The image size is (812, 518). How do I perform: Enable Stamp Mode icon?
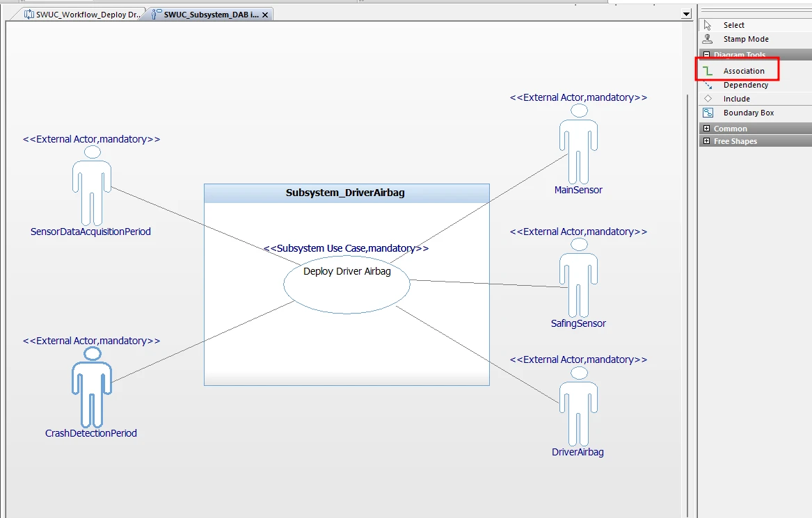click(x=708, y=39)
